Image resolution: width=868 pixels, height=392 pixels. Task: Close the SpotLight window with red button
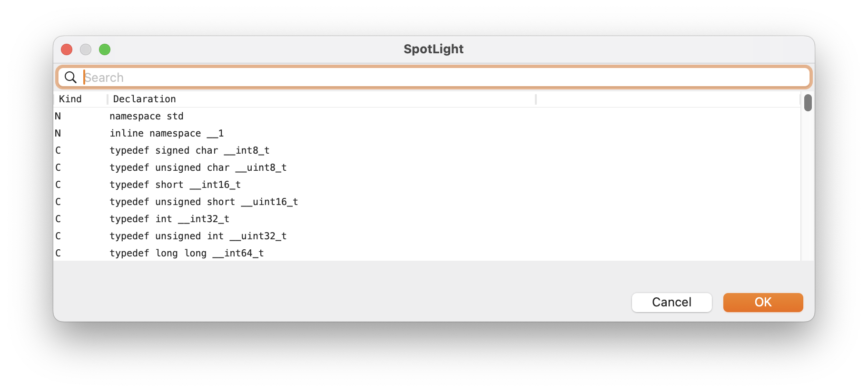coord(67,49)
